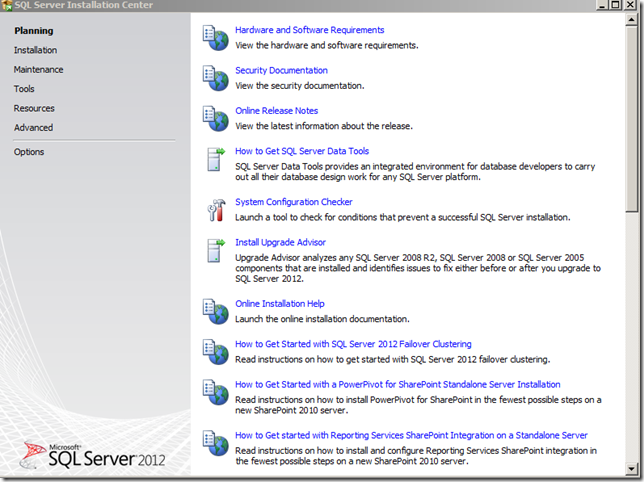Click the globe icon beside Online Installation Help
Image resolution: width=644 pixels, height=482 pixels.
coord(215,310)
